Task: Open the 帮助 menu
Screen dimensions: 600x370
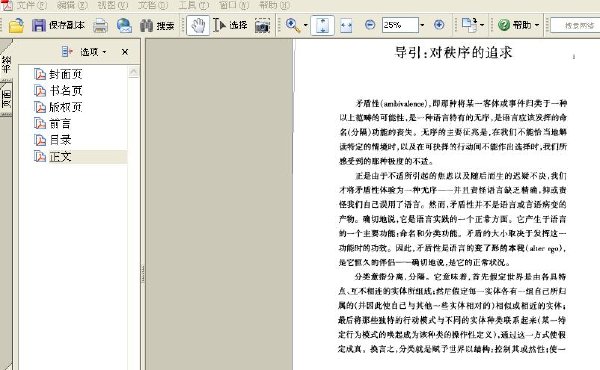Action: pyautogui.click(x=274, y=5)
